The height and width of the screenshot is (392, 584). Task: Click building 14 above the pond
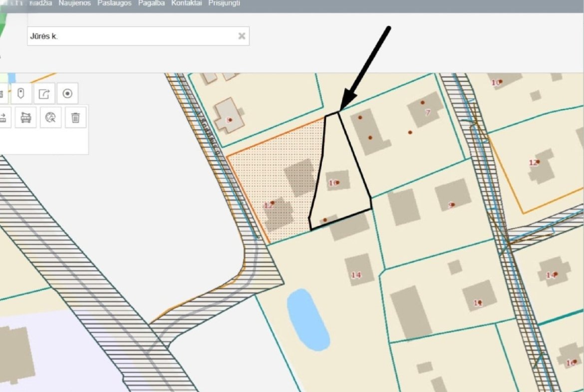coord(358,271)
